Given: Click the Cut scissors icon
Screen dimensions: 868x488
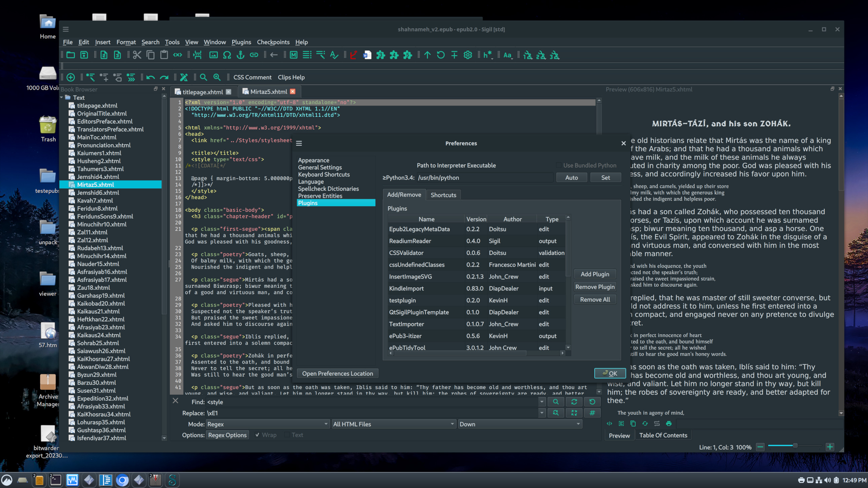Looking at the screenshot, I should tap(137, 55).
